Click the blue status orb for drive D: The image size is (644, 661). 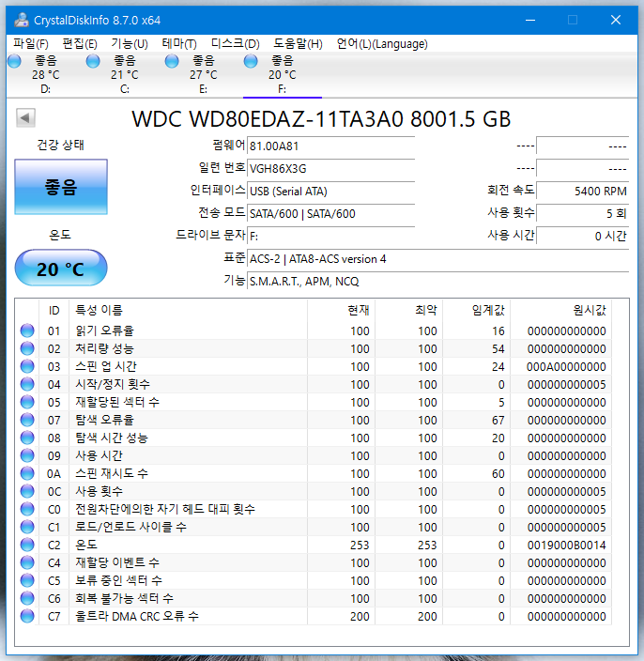point(14,61)
